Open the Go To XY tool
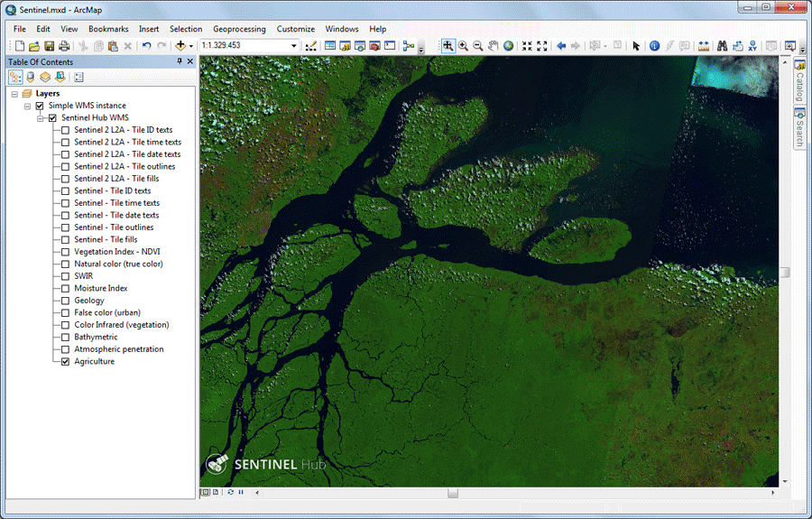 (x=752, y=45)
